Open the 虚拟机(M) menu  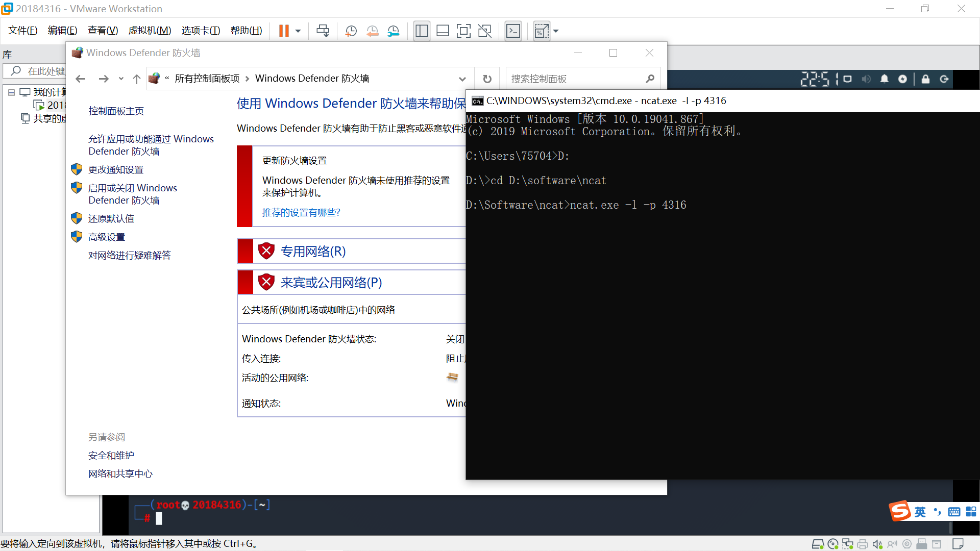pyautogui.click(x=150, y=31)
